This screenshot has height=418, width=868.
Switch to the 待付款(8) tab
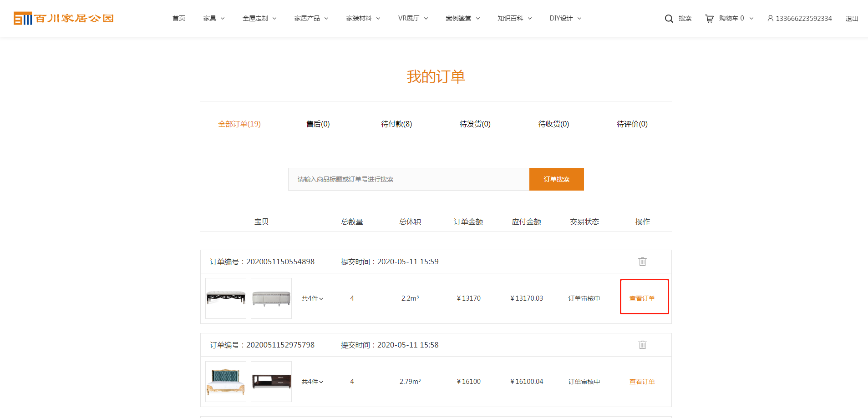pyautogui.click(x=396, y=124)
